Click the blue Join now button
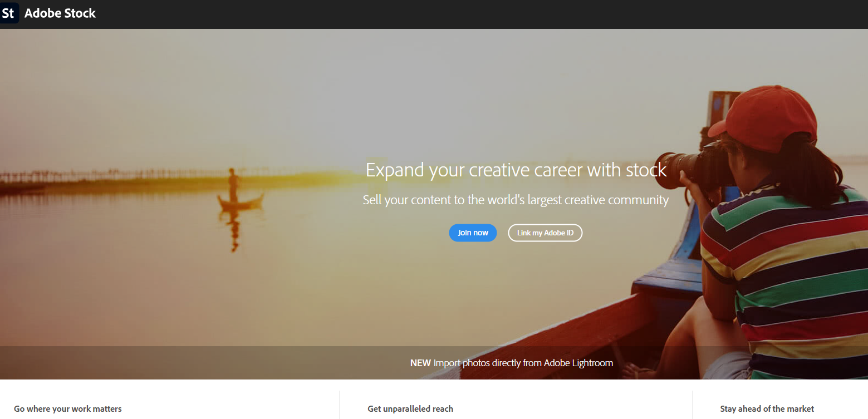 [473, 233]
